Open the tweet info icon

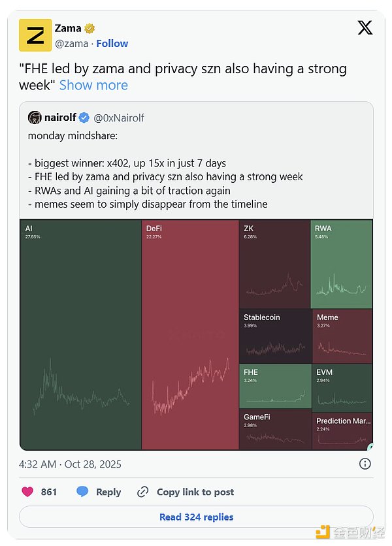[365, 464]
